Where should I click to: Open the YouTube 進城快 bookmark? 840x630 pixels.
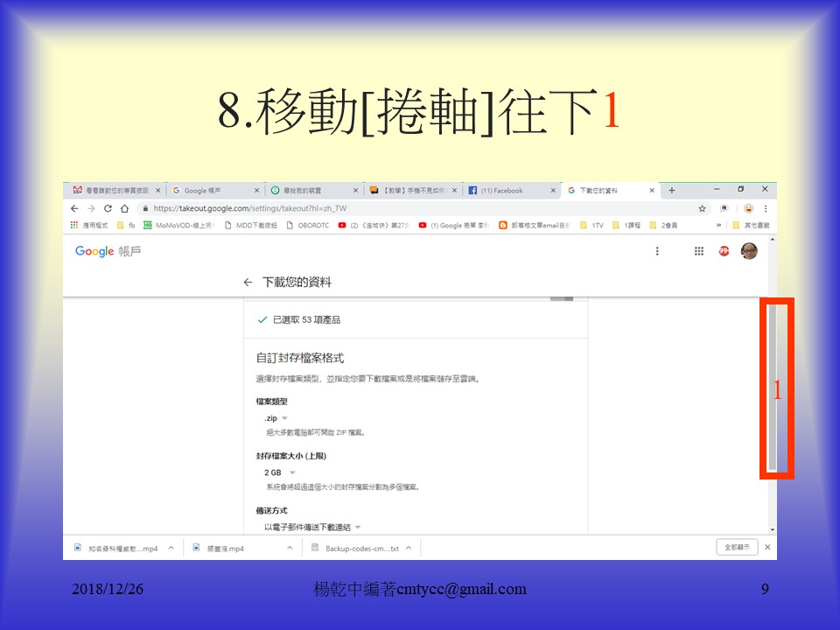click(374, 226)
